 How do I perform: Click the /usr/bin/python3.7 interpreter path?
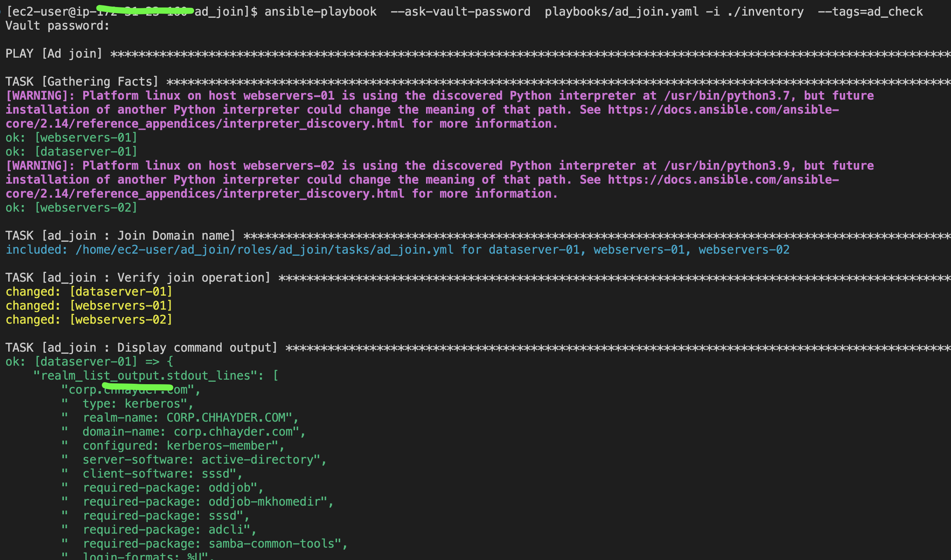726,96
